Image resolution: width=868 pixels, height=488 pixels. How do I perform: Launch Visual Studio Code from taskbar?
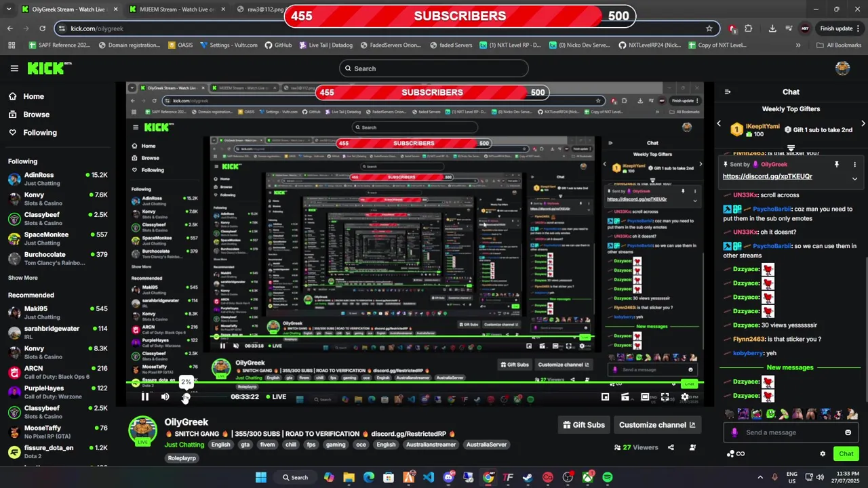click(x=429, y=477)
